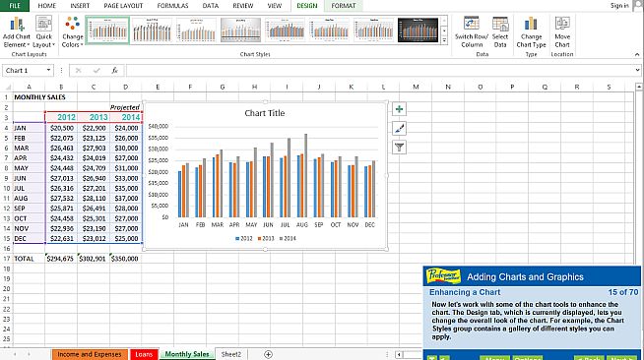Open the Income and Expenses sheet tab
The height and width of the screenshot is (360, 644).
pos(90,354)
